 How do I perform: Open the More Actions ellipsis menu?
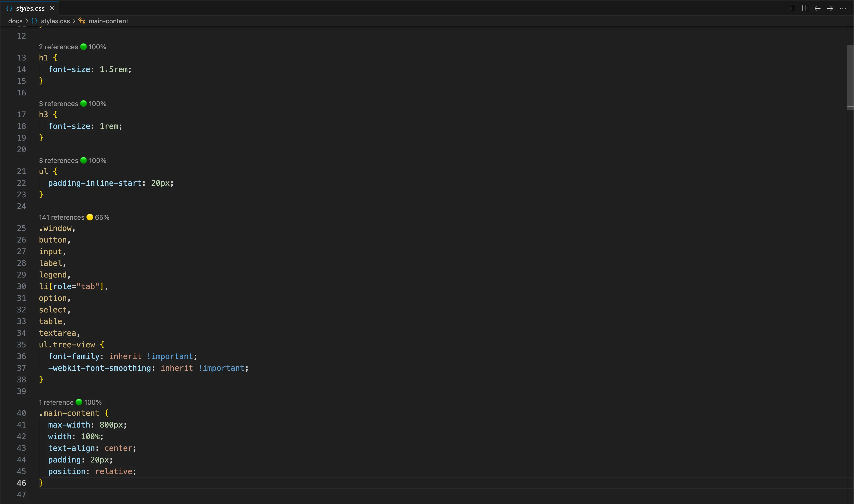pos(842,8)
